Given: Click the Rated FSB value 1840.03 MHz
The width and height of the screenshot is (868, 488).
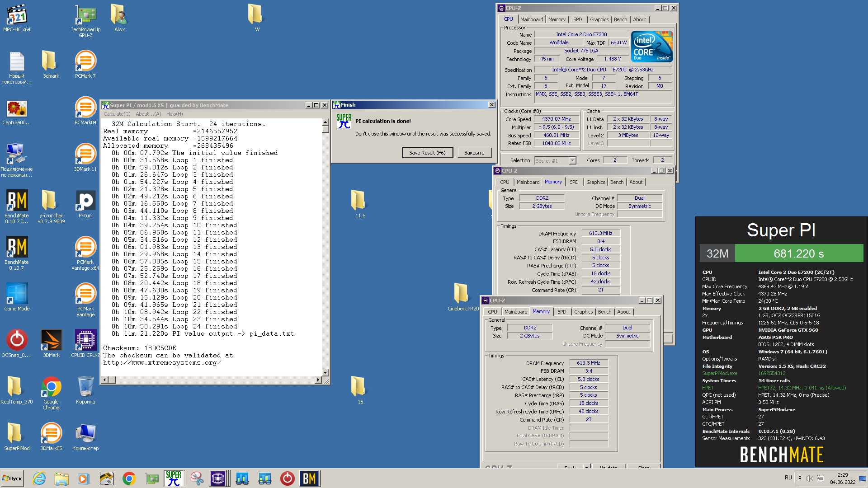Looking at the screenshot, I should click(557, 144).
